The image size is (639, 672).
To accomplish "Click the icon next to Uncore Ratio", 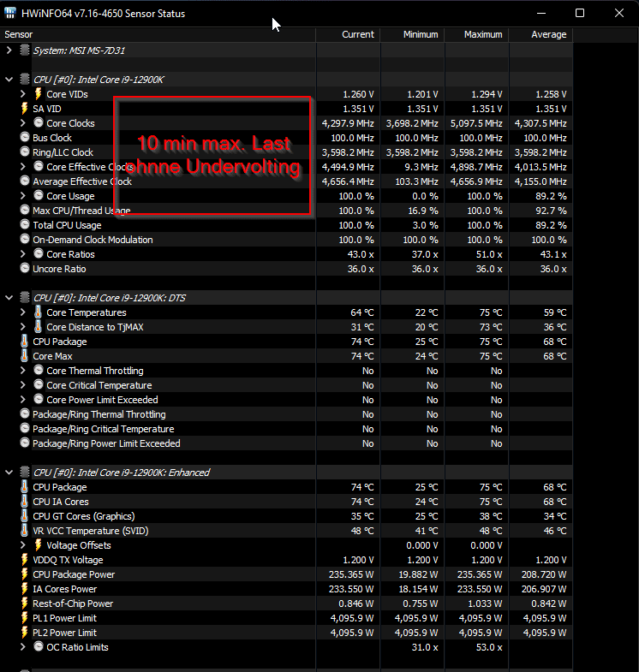I will [25, 268].
